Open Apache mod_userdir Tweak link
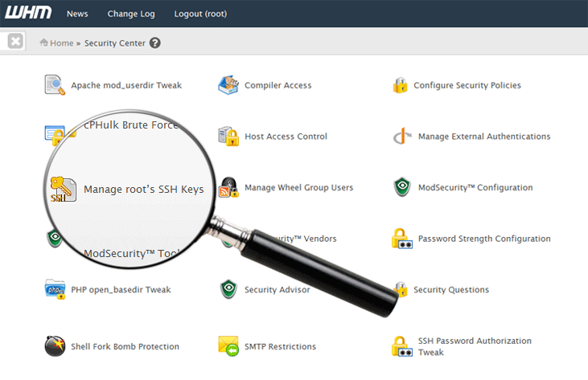The width and height of the screenshot is (588, 380). pyautogui.click(x=126, y=85)
